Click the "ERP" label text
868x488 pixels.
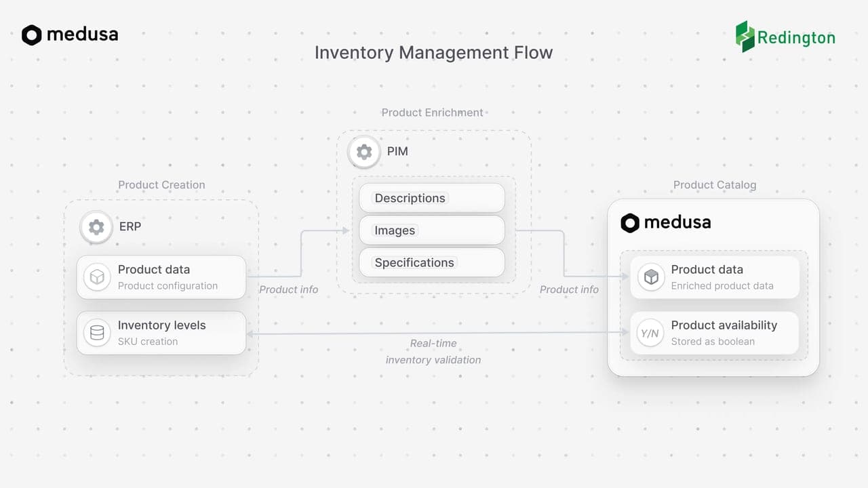coord(130,226)
